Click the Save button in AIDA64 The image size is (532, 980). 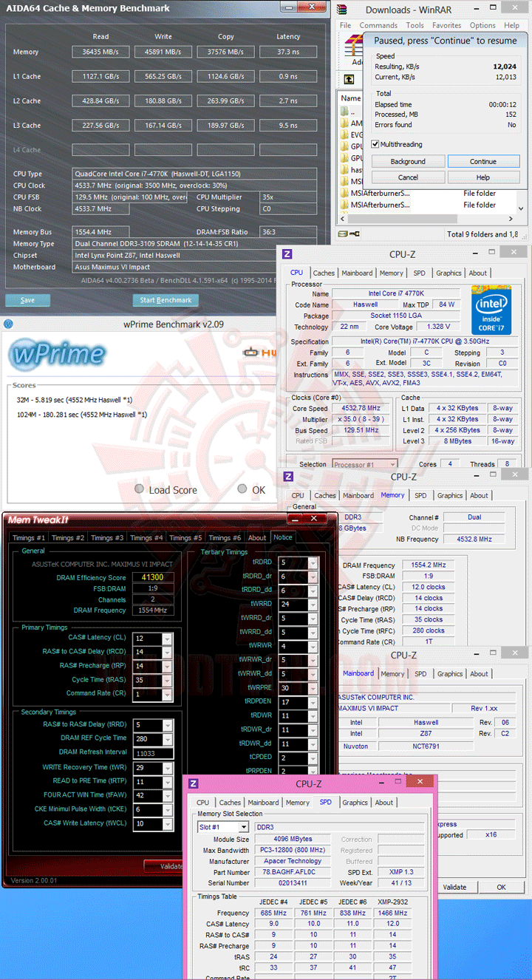(27, 300)
